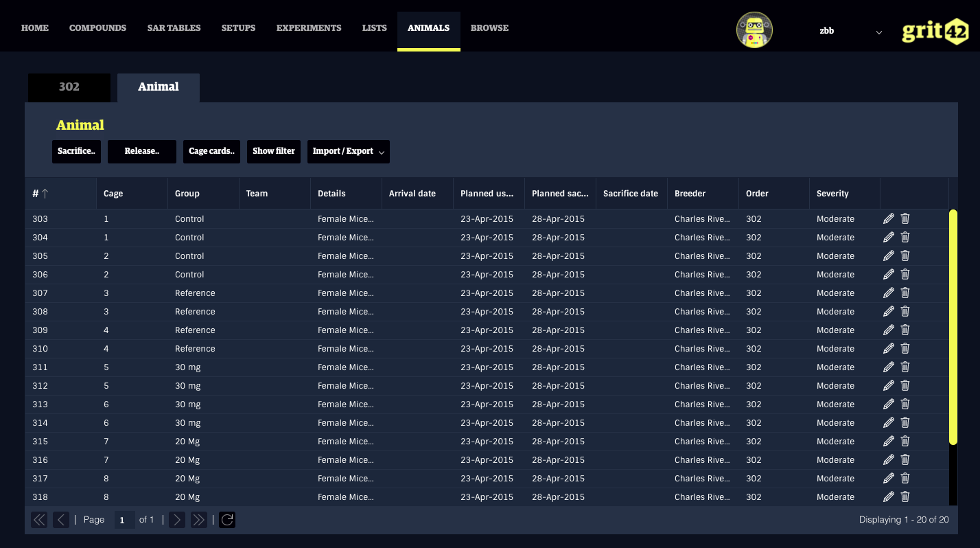Image resolution: width=980 pixels, height=548 pixels.
Task: Switch to the 302 tab
Action: click(x=69, y=87)
